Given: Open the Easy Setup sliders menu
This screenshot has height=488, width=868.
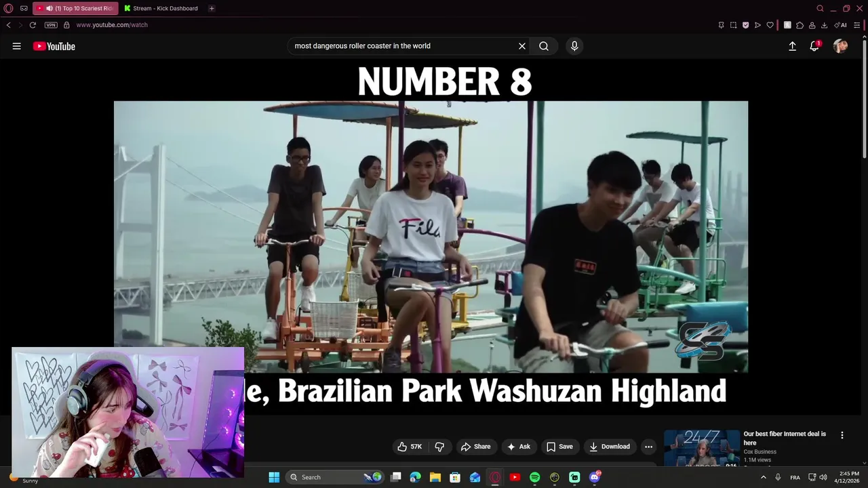Looking at the screenshot, I should [x=857, y=25].
